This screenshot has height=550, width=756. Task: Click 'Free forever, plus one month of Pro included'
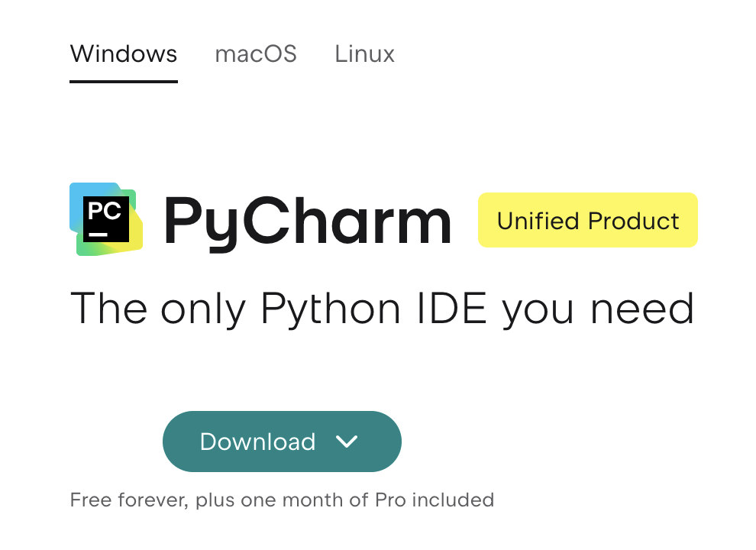(282, 500)
